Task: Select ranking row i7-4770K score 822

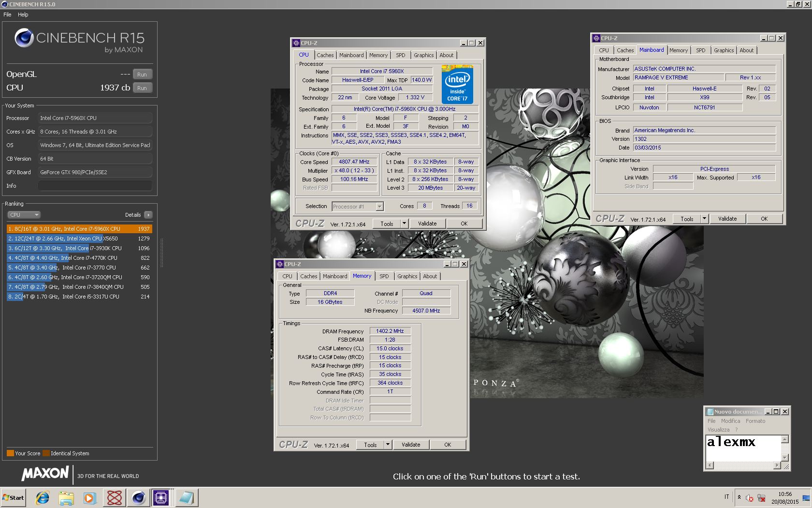Action: [x=79, y=258]
